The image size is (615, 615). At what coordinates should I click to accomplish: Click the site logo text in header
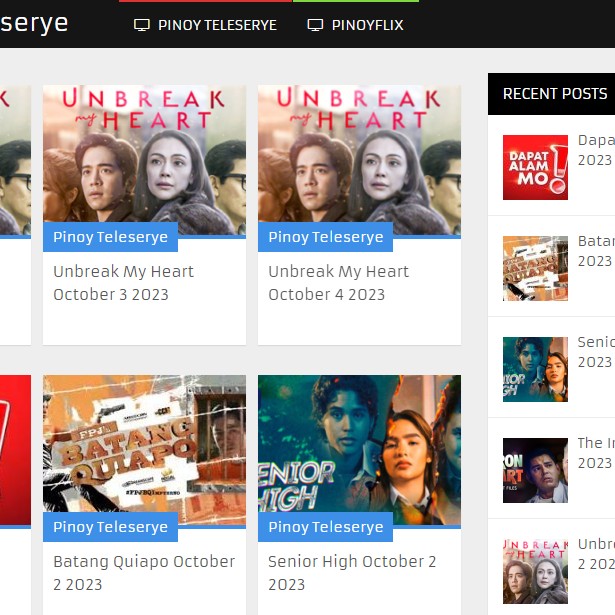click(34, 24)
